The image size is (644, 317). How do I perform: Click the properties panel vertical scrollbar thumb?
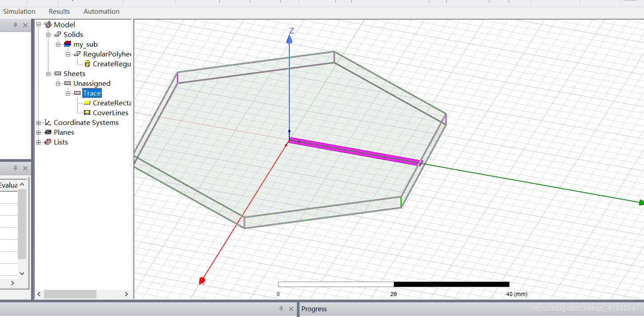(x=22, y=224)
